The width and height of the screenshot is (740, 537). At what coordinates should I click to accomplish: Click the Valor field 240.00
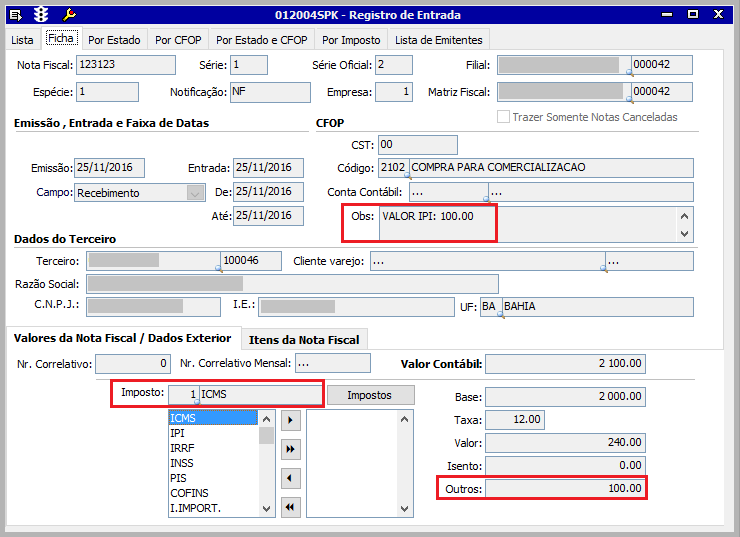point(565,443)
